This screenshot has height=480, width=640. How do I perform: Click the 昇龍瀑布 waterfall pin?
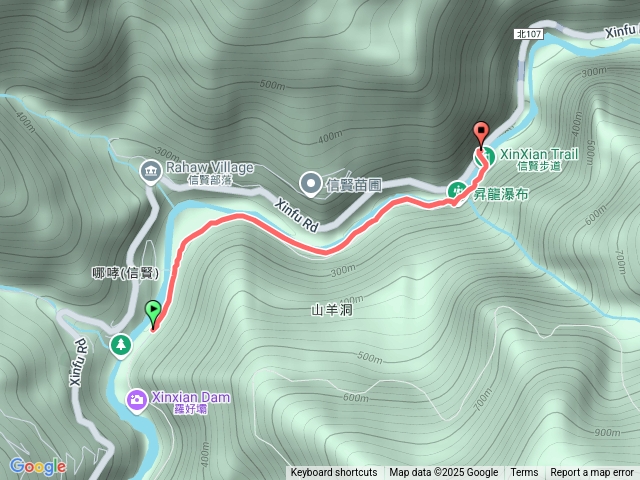[458, 192]
